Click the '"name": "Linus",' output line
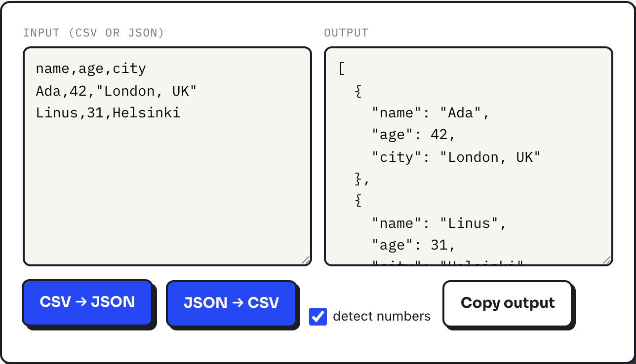Viewport: 636px width, 364px height. point(439,223)
